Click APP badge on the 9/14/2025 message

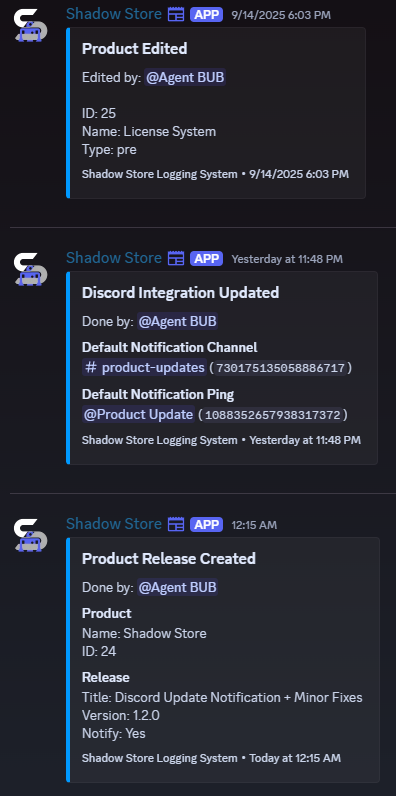[207, 15]
